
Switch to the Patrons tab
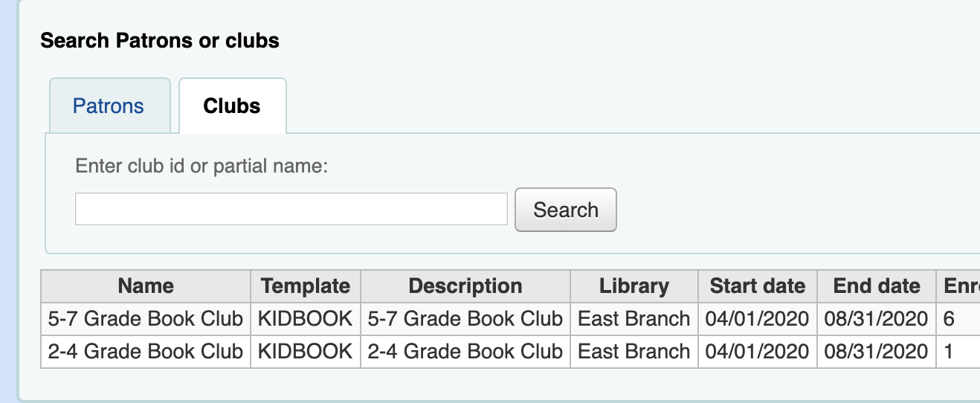(x=109, y=106)
